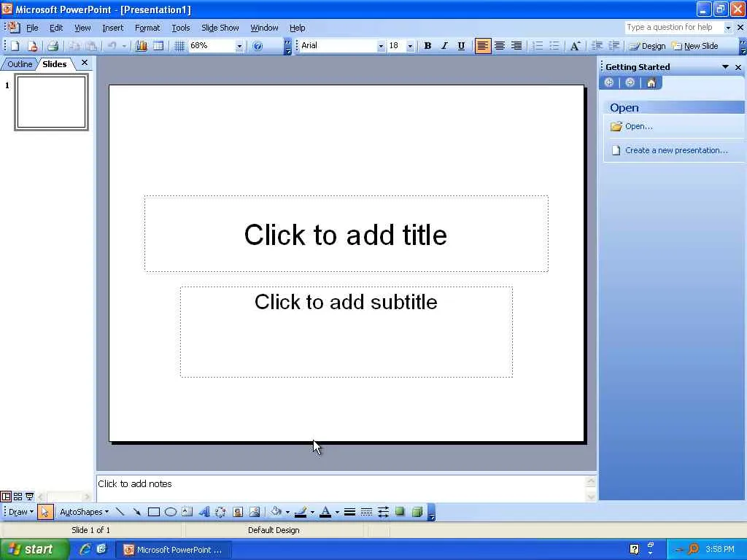Image resolution: width=747 pixels, height=560 pixels.
Task: Open the Zoom 68% dropdown
Action: pos(239,46)
